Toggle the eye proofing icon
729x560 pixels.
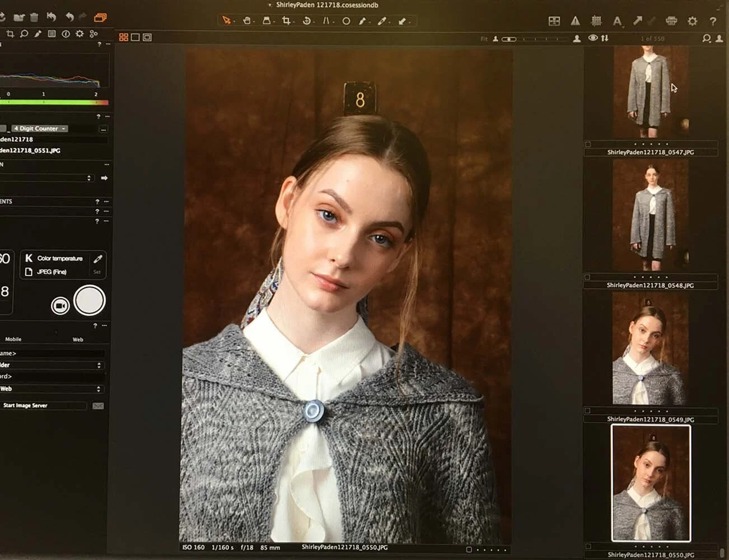coord(593,38)
